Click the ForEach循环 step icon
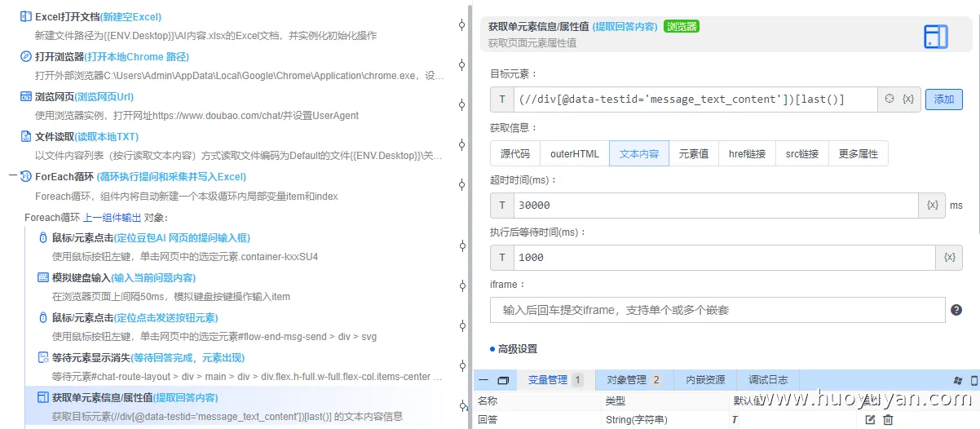This screenshot has height=429, width=980. (x=26, y=176)
